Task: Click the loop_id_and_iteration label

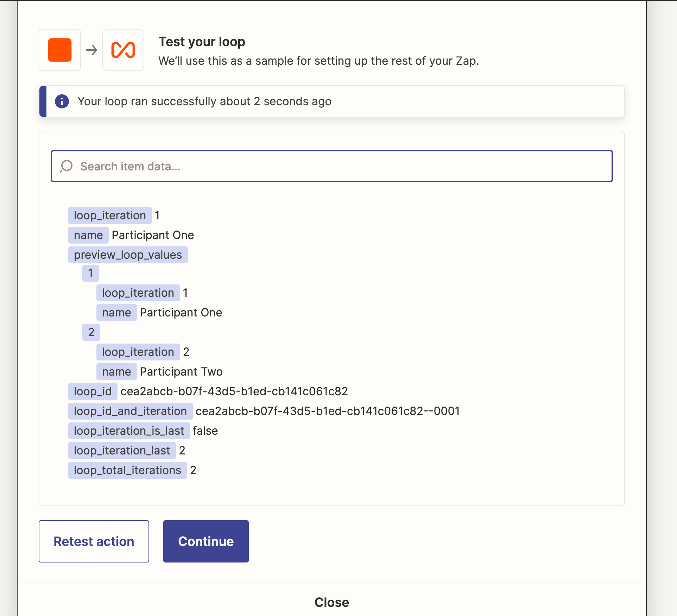Action: click(x=130, y=411)
